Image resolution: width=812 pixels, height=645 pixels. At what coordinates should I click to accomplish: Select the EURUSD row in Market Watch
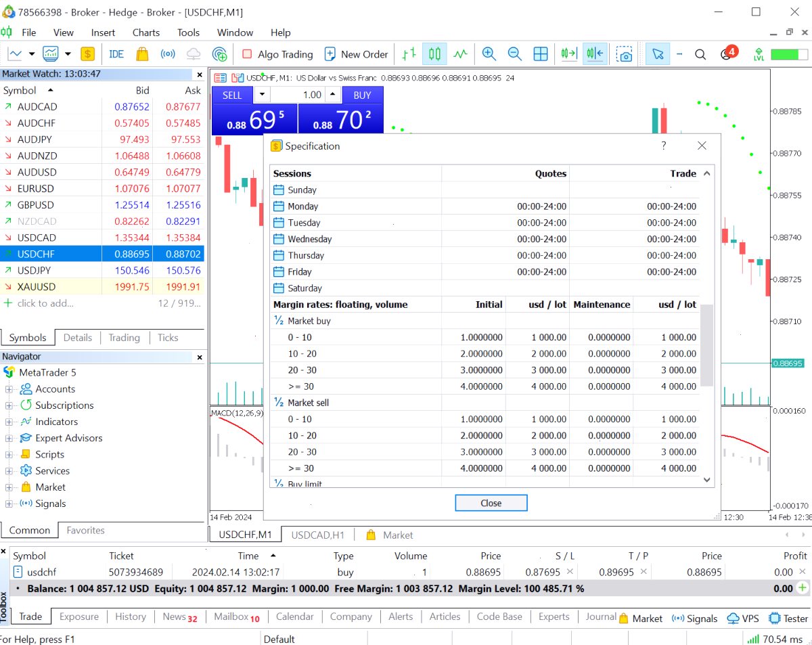102,189
